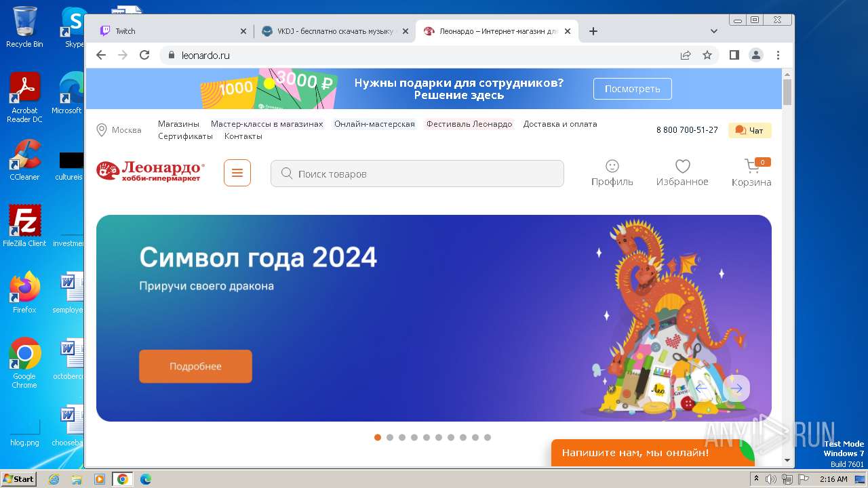
Task: Open the Чат chat button
Action: pos(749,130)
